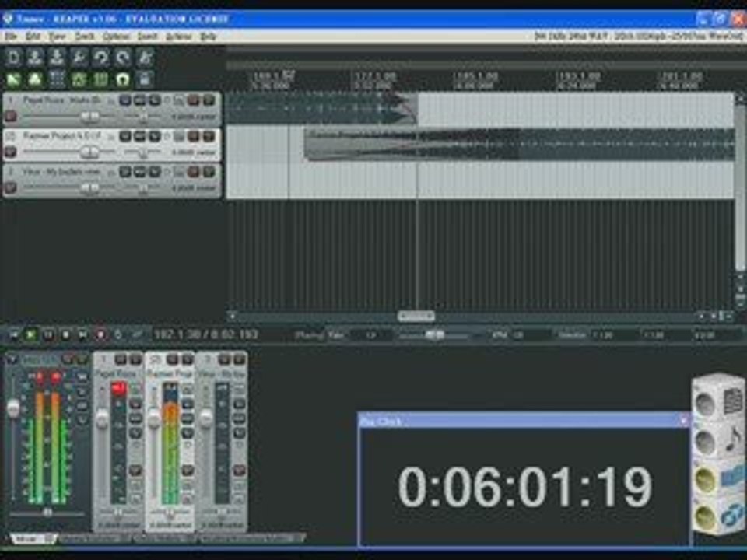Click mixer channel 1 volume fader

tap(102, 419)
